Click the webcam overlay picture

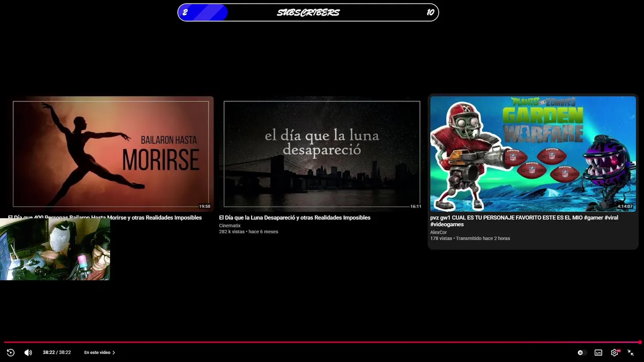[x=55, y=249]
